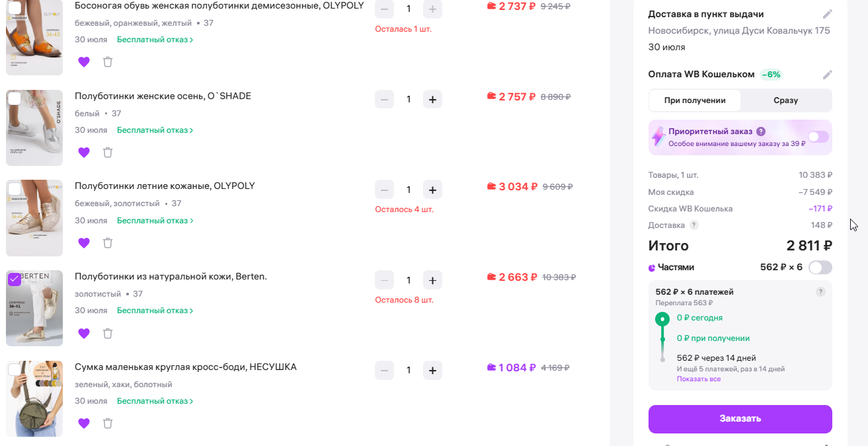The image size is (868, 446).
Task: Edit the WB Кошелёк payment method
Action: [x=827, y=75]
